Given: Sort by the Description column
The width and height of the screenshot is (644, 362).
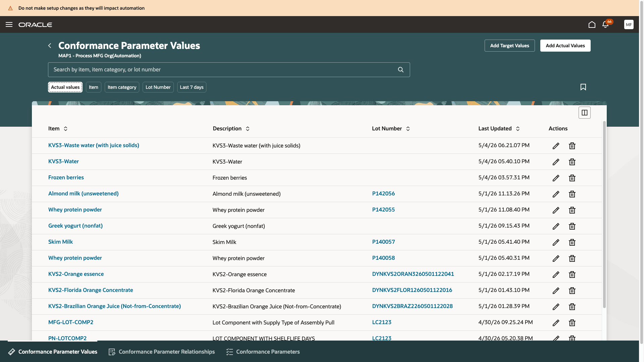Looking at the screenshot, I should tap(248, 129).
